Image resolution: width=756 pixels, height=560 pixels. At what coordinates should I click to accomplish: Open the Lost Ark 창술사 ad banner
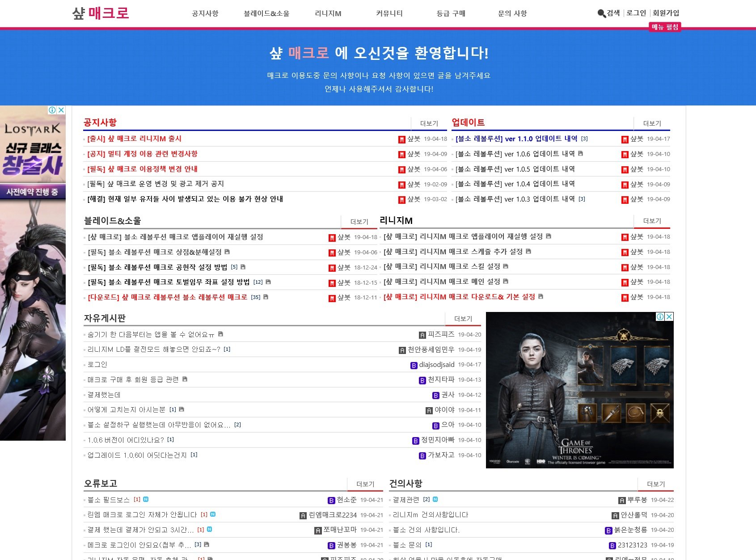(x=33, y=273)
